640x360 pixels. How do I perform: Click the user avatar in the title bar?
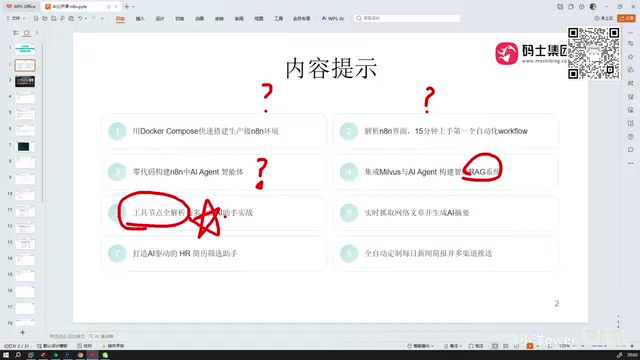(593, 7)
